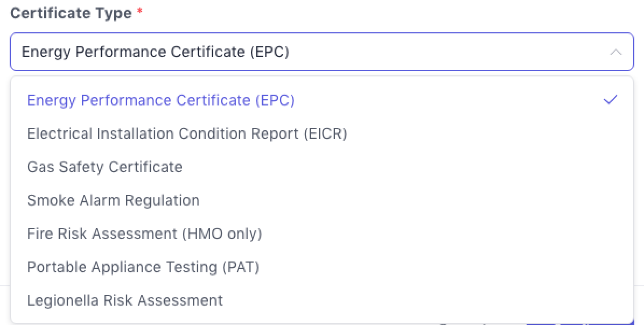This screenshot has width=644, height=325.
Task: Choose Electrical Installation Condition Report (EICR)
Action: (187, 133)
